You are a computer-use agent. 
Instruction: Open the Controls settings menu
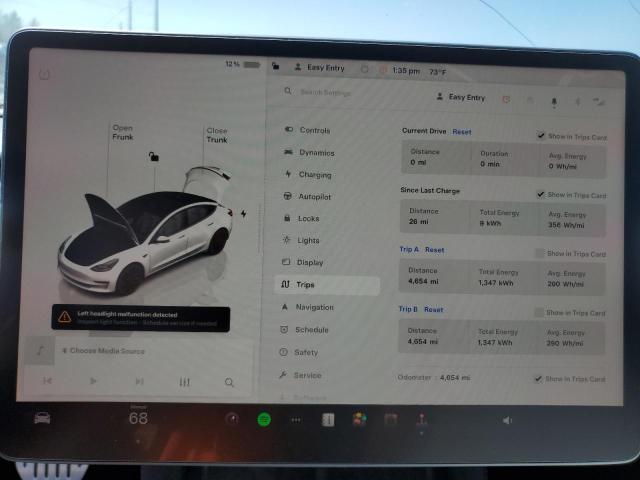[307, 130]
